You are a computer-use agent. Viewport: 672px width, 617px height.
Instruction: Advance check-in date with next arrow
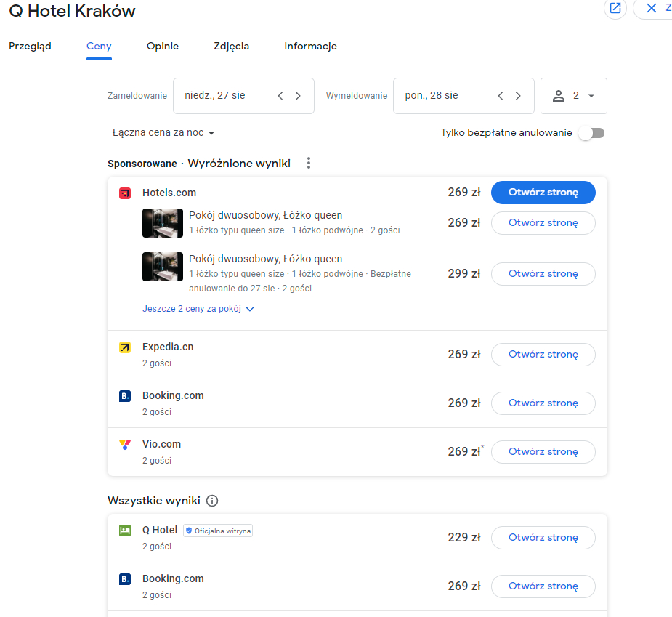click(298, 96)
